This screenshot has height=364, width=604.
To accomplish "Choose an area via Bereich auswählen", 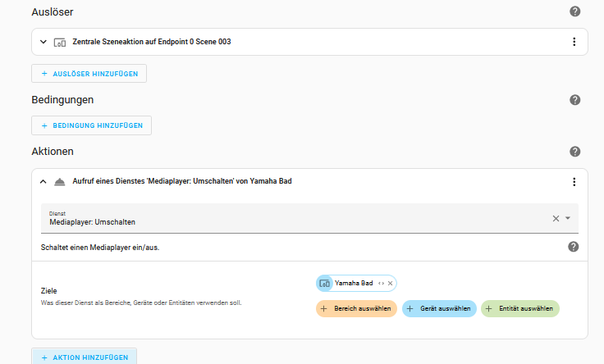I will (356, 308).
